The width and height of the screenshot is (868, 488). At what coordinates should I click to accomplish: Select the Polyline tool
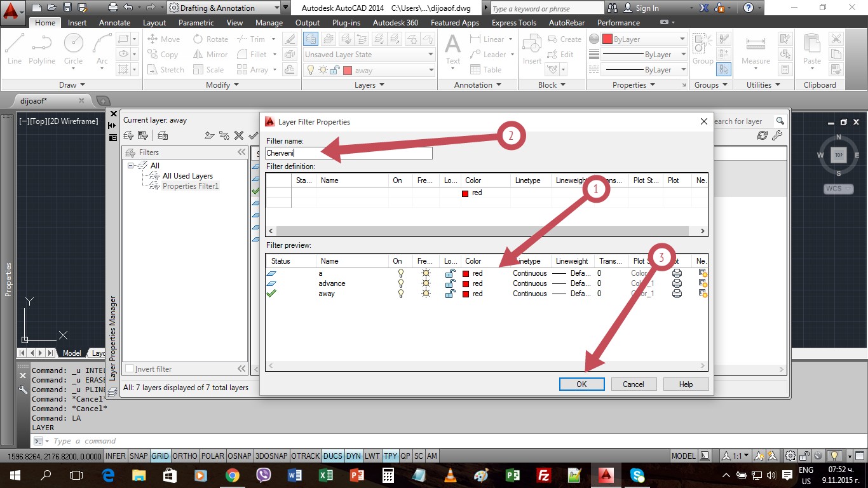point(42,48)
